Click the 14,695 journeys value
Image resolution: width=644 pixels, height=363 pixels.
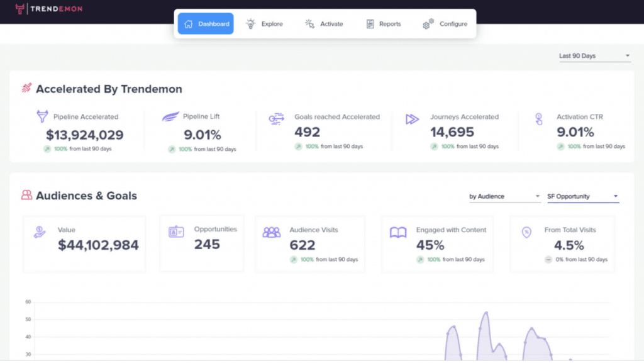point(452,132)
